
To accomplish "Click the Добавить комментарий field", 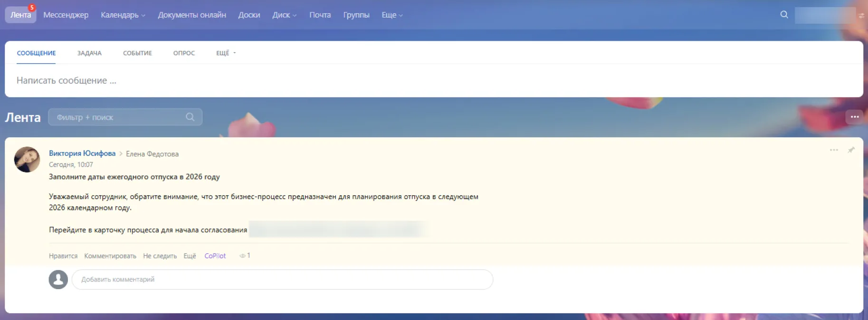I will (282, 280).
